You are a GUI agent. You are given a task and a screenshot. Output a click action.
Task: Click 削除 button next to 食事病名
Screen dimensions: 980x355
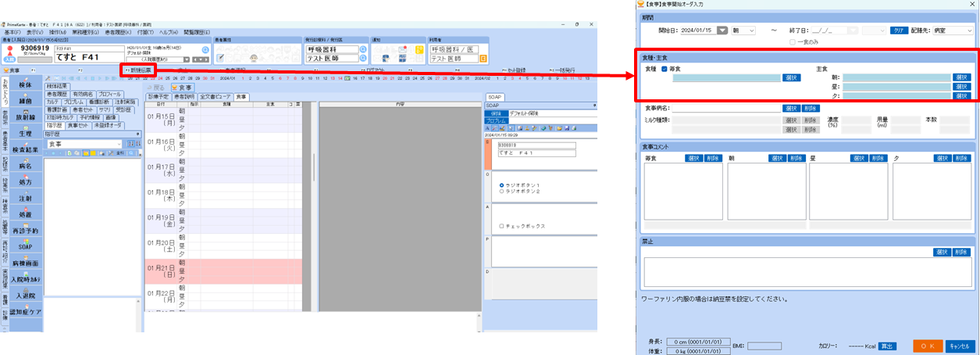click(x=811, y=109)
